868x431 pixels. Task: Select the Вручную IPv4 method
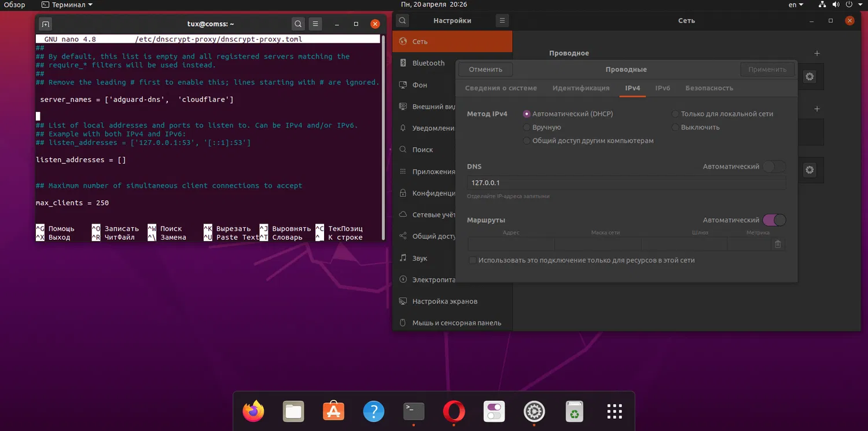coord(527,127)
